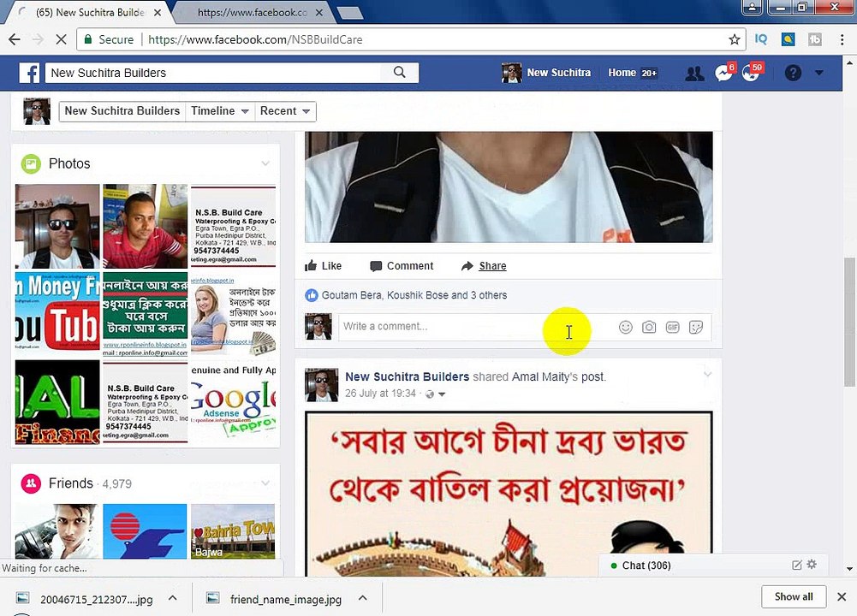Expand the Friends section chevron
857x616 pixels.
[x=265, y=483]
